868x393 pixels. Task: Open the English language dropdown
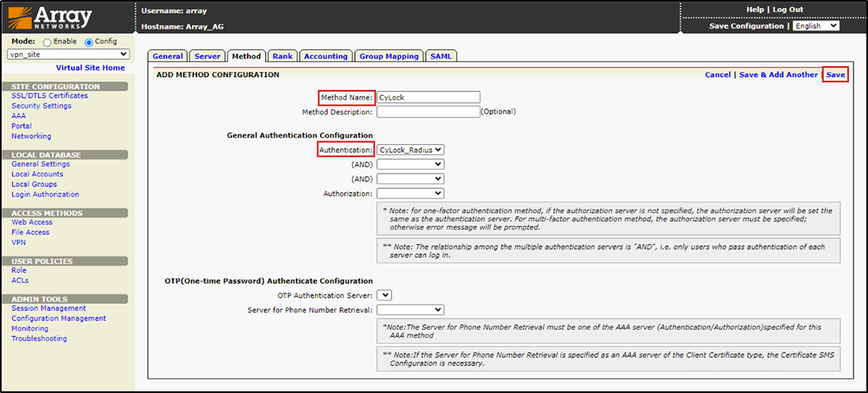point(815,26)
